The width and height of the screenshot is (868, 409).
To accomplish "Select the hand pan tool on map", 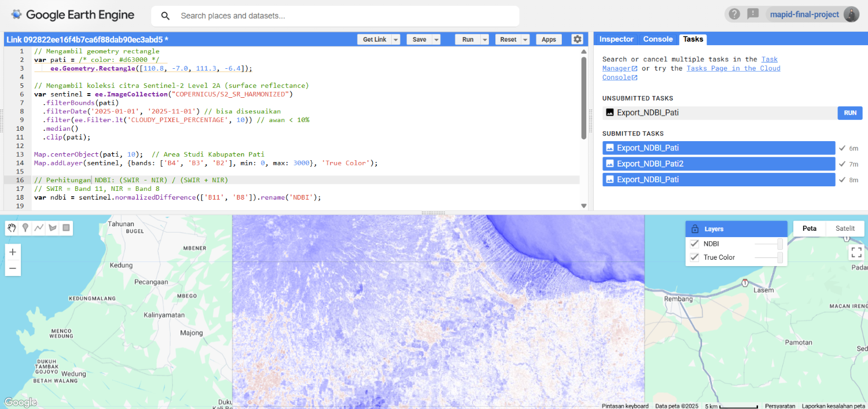I will pos(12,228).
